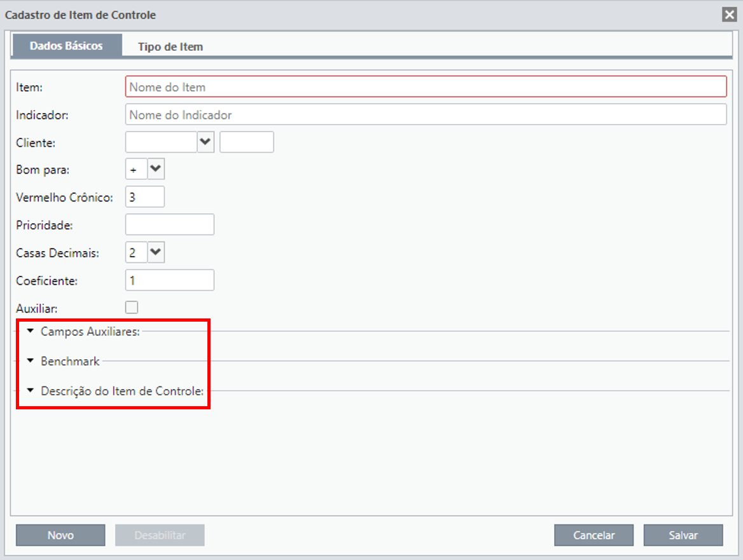Click the Desabilitar button
743x560 pixels.
(160, 535)
